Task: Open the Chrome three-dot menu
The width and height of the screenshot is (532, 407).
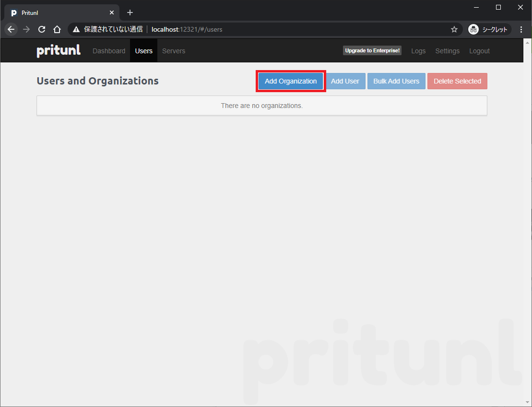Action: (x=521, y=29)
